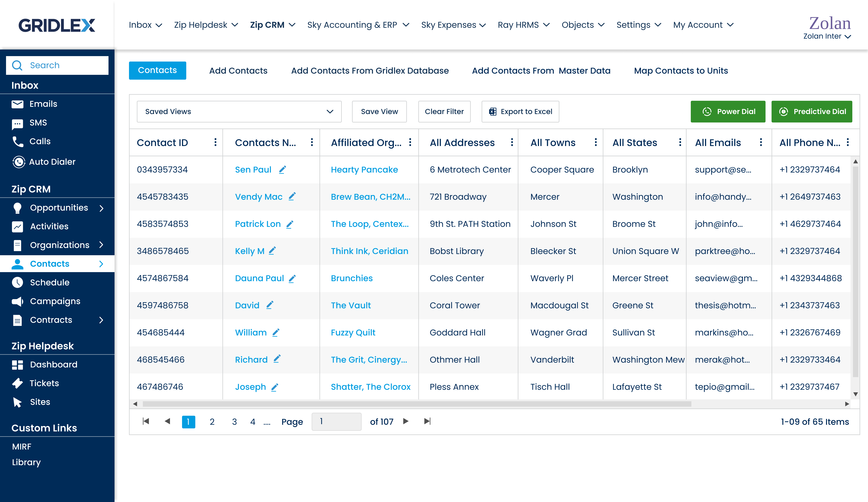The width and height of the screenshot is (868, 502).
Task: Click the edit pencil beside Kelly M
Action: point(272,251)
